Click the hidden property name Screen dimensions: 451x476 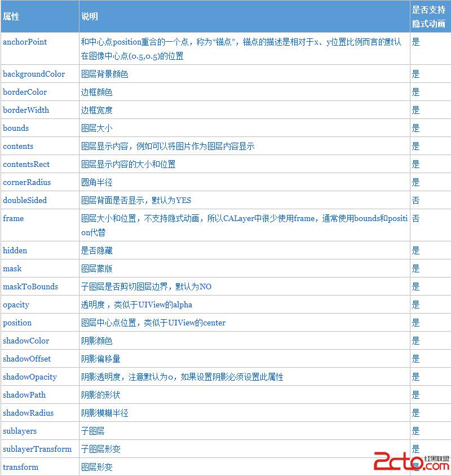[x=15, y=250]
